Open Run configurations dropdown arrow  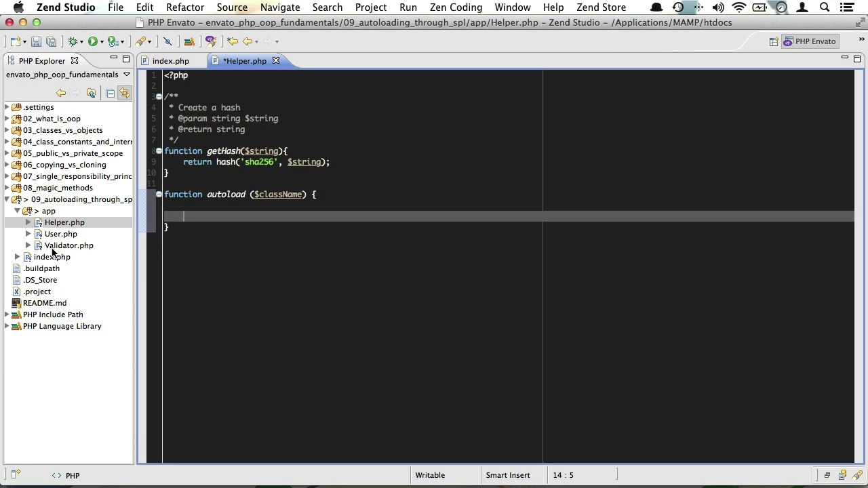point(101,42)
